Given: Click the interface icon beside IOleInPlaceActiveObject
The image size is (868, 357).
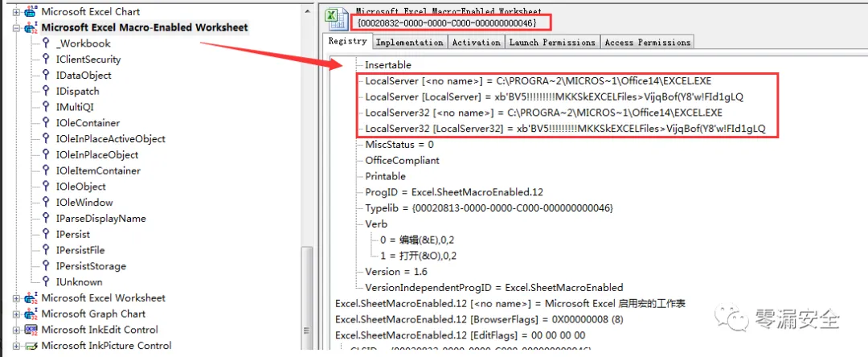Looking at the screenshot, I should [46, 139].
